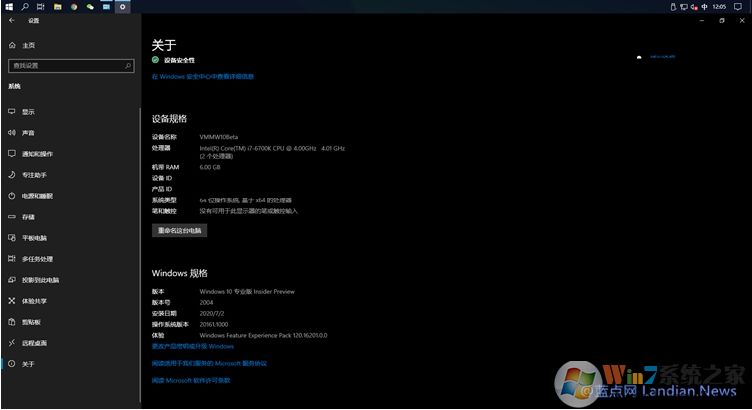
Task: Click device name value VMMW10Beta
Action: pos(219,137)
